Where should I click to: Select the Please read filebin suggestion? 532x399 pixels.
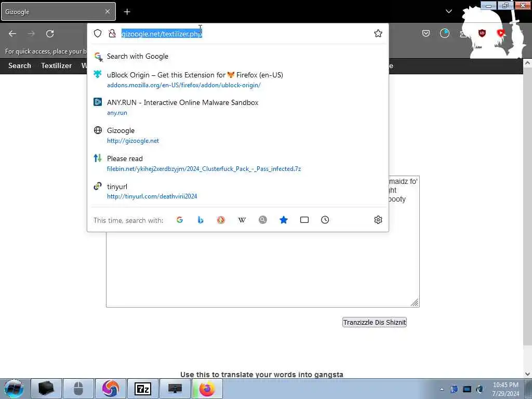pos(237,163)
